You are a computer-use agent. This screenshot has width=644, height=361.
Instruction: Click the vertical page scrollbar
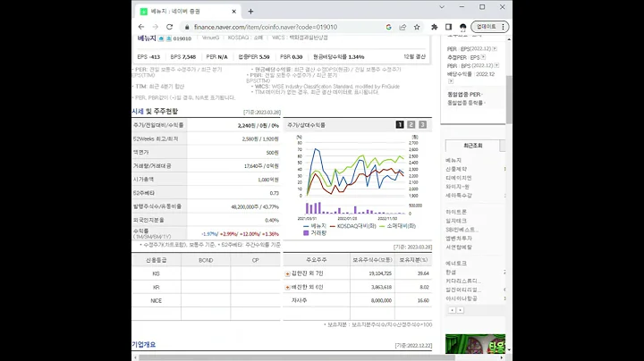pyautogui.click(x=509, y=98)
